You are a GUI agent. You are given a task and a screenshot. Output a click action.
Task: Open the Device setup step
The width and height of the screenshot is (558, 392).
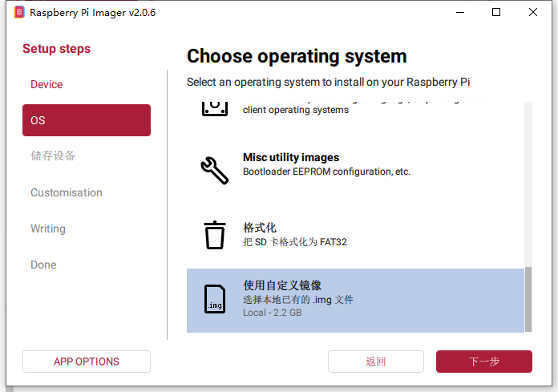pos(46,84)
